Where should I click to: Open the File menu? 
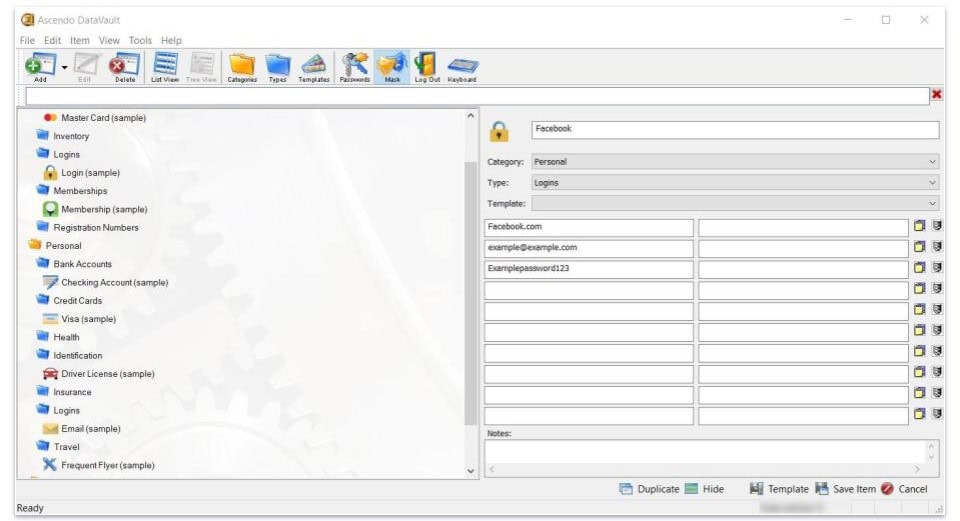click(27, 40)
